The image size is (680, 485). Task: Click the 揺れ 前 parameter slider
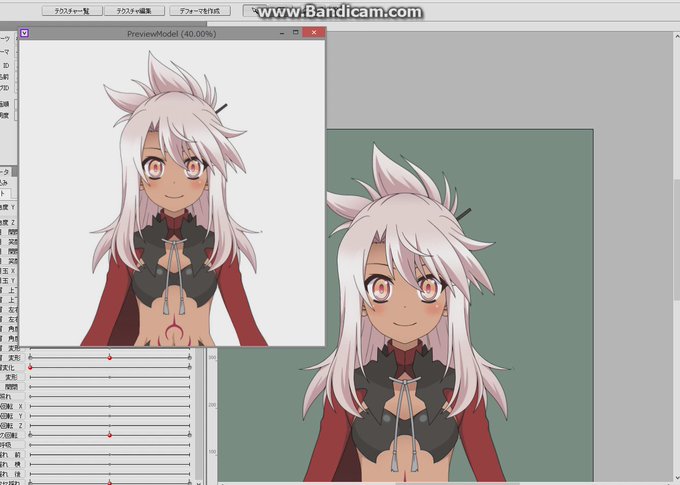click(x=110, y=455)
